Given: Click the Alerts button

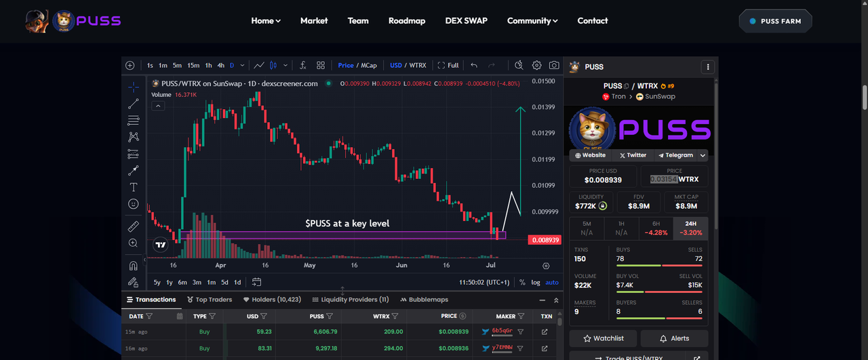Looking at the screenshot, I should coord(675,338).
